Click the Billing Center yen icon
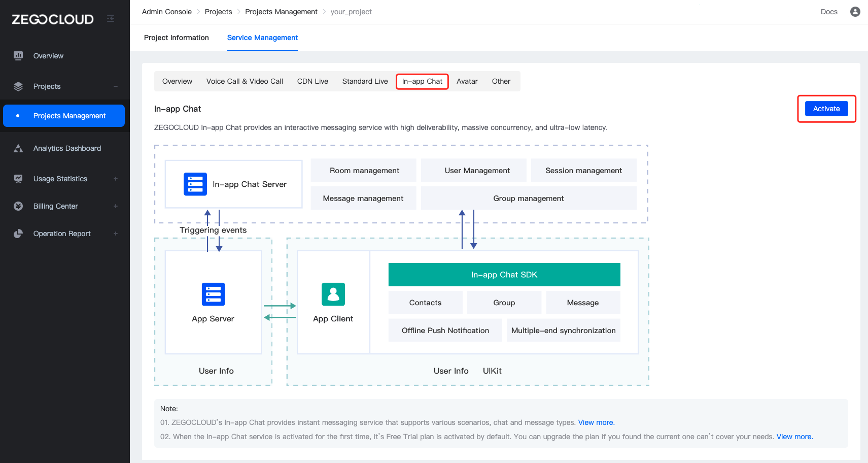Viewport: 868px width, 463px height. click(18, 206)
